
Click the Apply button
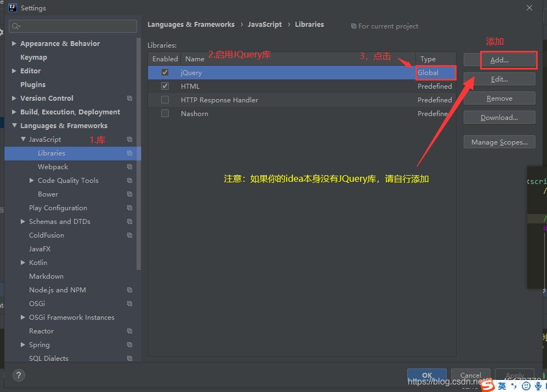click(515, 375)
